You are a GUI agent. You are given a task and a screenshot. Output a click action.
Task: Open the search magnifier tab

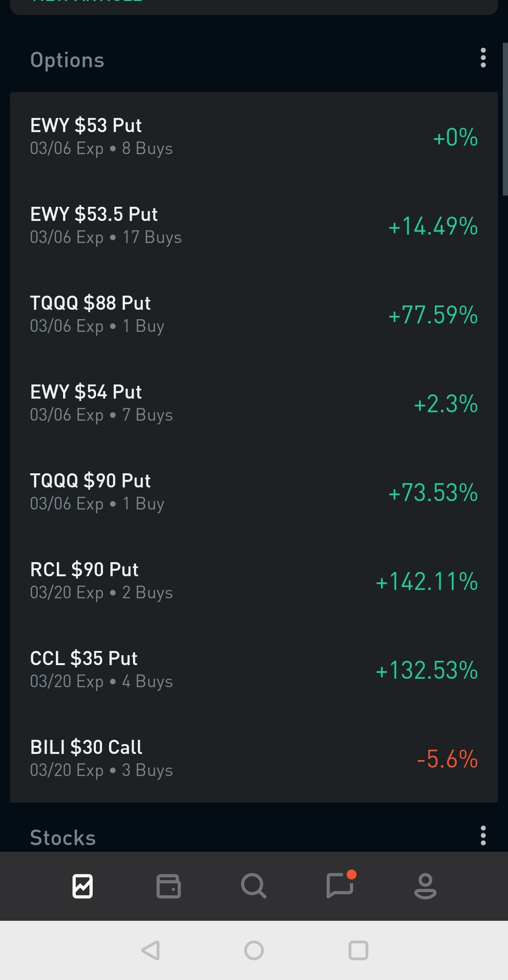[254, 886]
